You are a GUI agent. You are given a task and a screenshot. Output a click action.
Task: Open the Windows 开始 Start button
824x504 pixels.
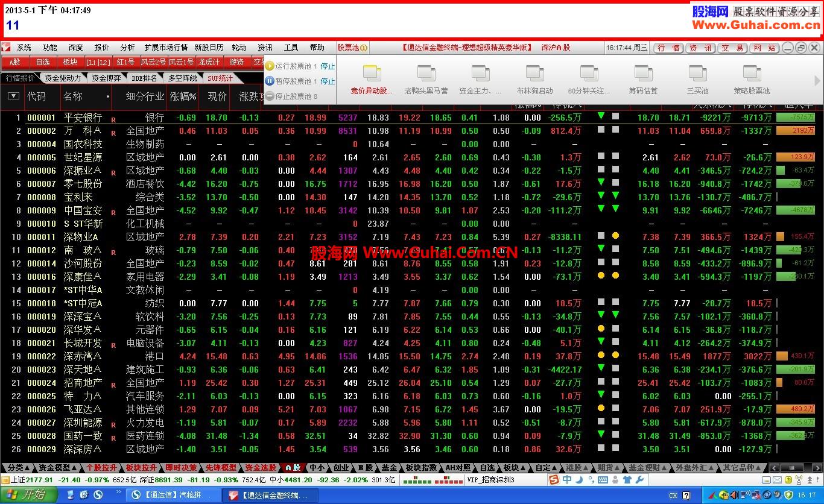pyautogui.click(x=28, y=495)
